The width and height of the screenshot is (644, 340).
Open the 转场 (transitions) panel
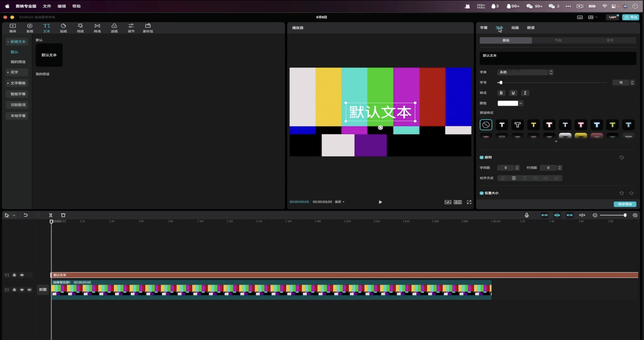tap(97, 28)
